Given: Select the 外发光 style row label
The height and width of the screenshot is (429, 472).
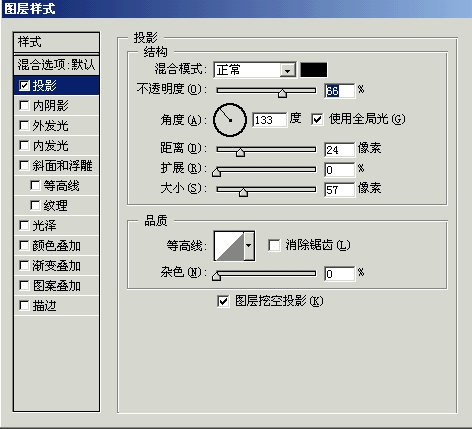Looking at the screenshot, I should tap(51, 126).
